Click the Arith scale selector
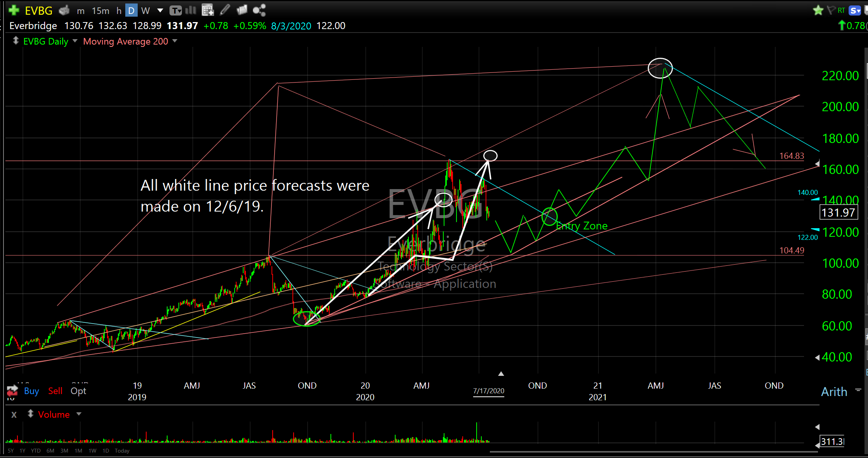 click(834, 392)
